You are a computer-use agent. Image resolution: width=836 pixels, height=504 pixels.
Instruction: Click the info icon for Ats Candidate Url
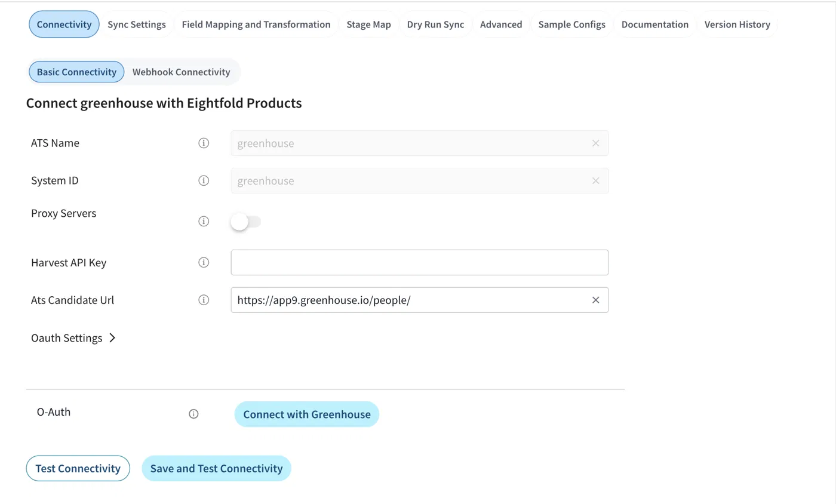coord(204,300)
